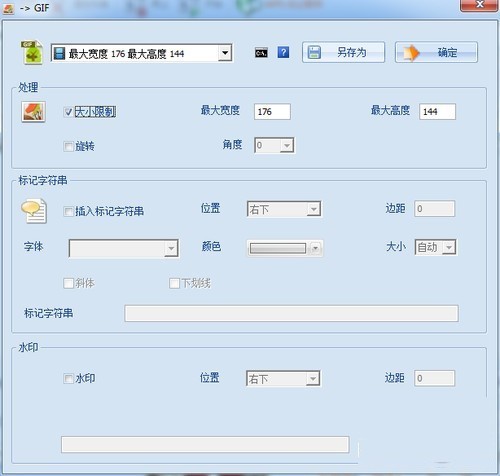This screenshot has height=476, width=500.
Task: Click 水印 section 边距 field
Action: pos(434,378)
